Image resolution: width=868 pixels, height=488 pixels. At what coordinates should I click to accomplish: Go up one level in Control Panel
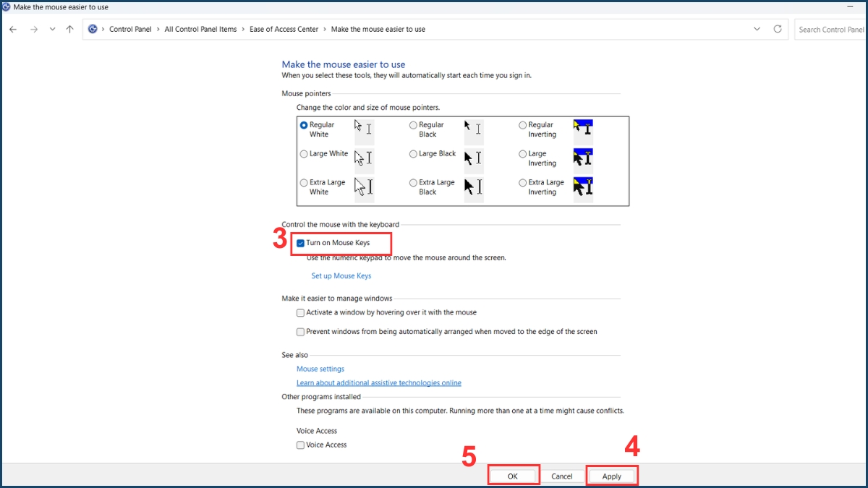point(69,29)
